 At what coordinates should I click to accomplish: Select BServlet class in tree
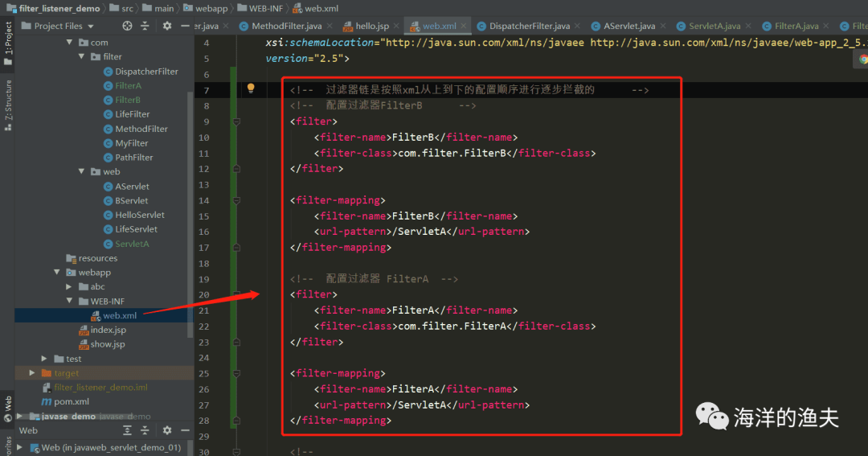(125, 200)
